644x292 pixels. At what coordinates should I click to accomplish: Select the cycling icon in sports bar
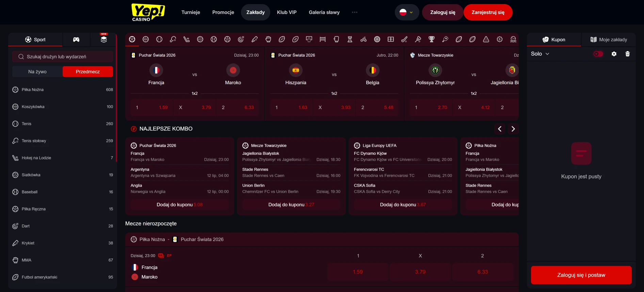click(x=364, y=39)
